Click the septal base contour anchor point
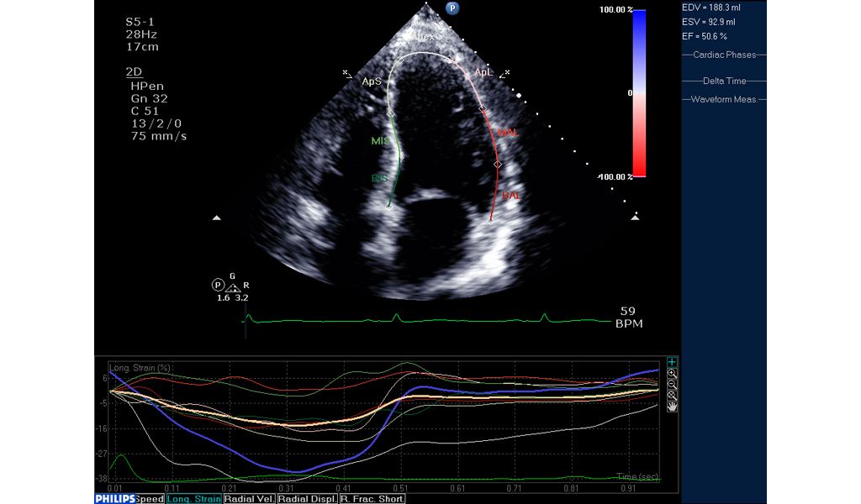 click(388, 206)
